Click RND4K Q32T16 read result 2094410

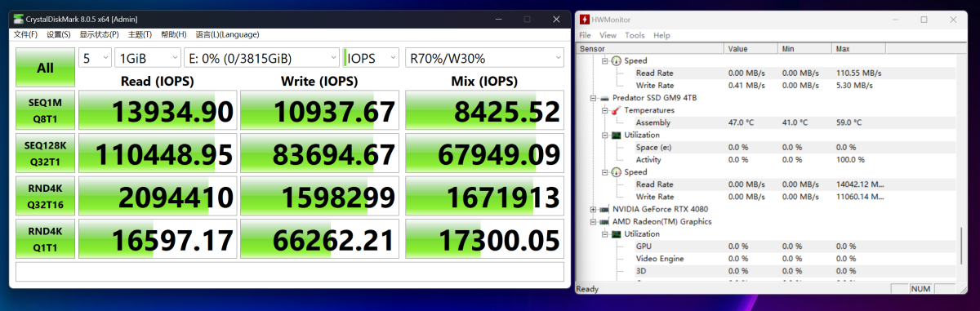[x=157, y=196]
